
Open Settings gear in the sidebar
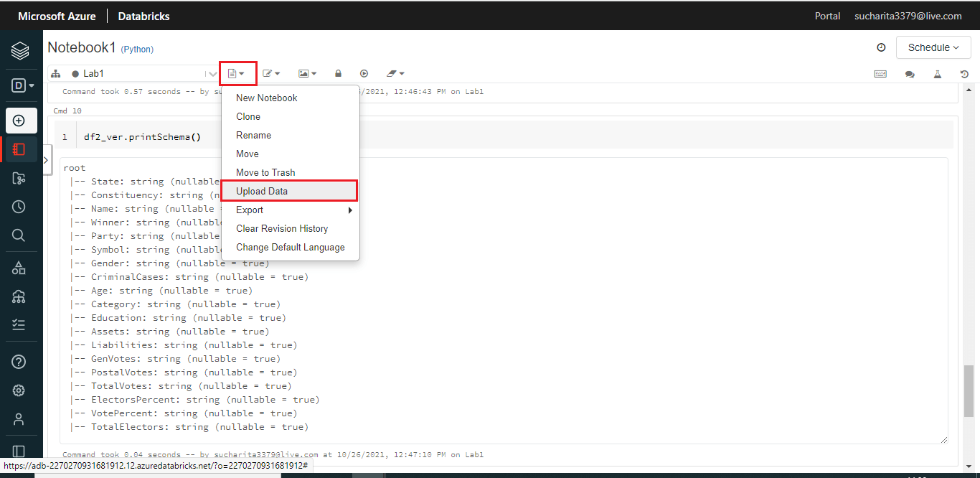(18, 390)
